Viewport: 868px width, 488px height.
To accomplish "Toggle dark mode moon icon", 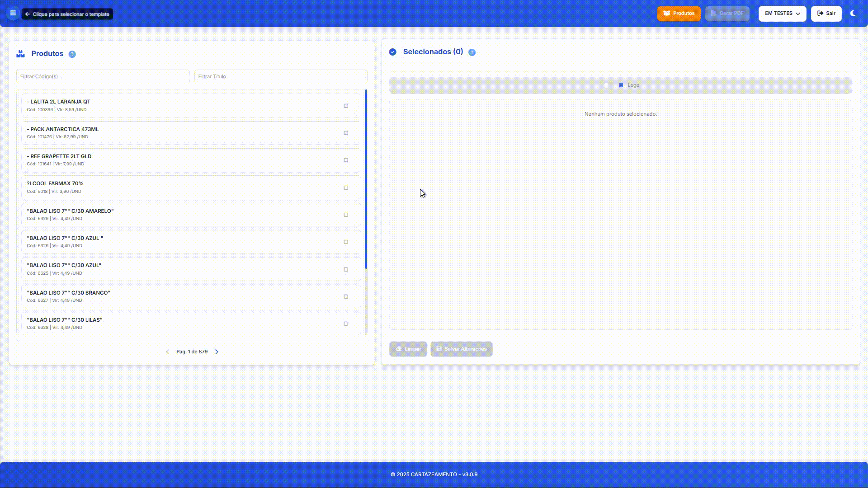I will (x=853, y=14).
